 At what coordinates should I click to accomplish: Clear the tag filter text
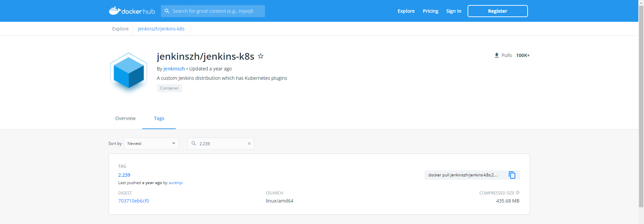(249, 144)
